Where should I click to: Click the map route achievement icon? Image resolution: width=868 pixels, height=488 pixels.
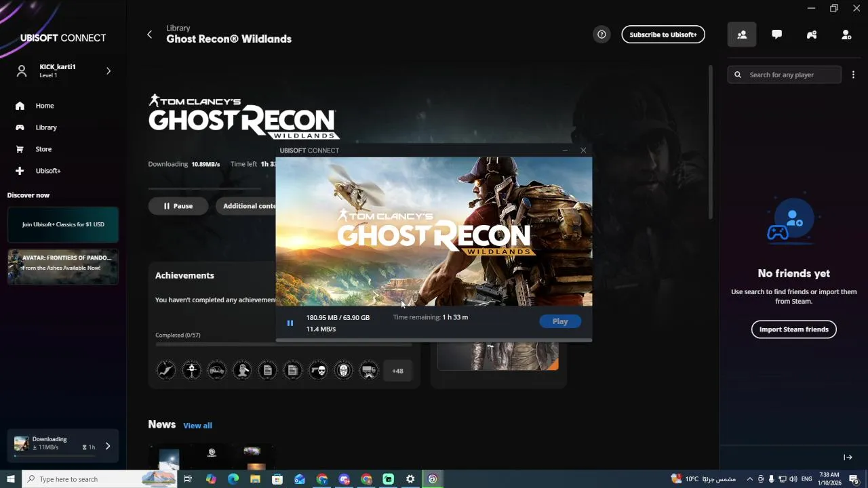(x=166, y=370)
